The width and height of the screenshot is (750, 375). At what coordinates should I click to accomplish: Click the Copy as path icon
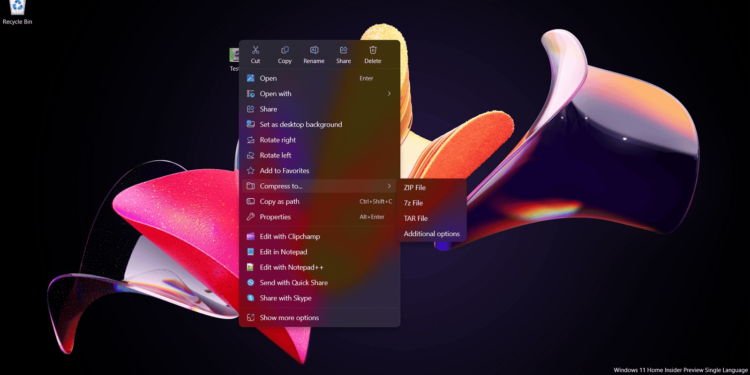(251, 201)
